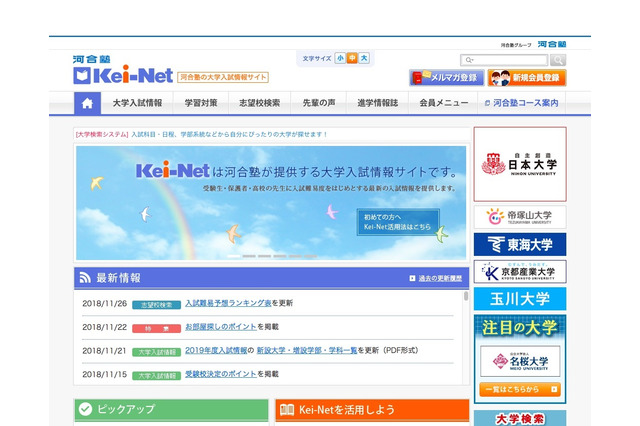The width and height of the screenshot is (640, 426).
Task: Click the Kei-Netを活用しよう section header
Action: pyautogui.click(x=372, y=410)
